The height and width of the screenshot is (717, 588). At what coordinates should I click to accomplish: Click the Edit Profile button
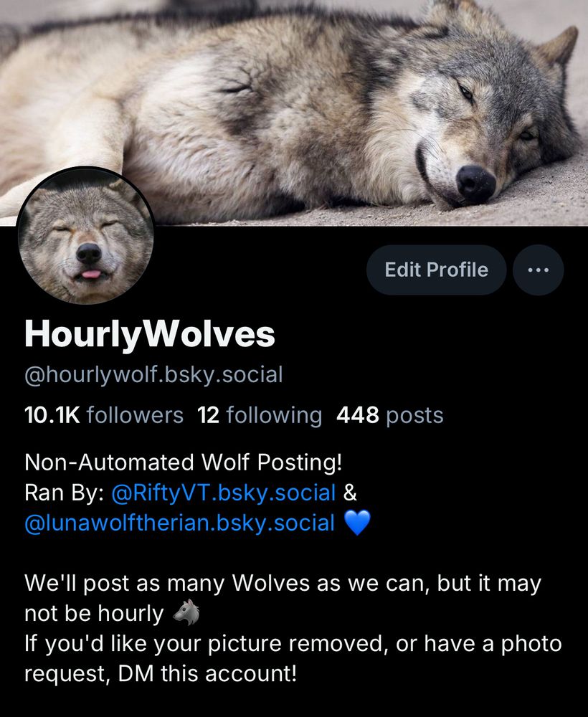[436, 270]
